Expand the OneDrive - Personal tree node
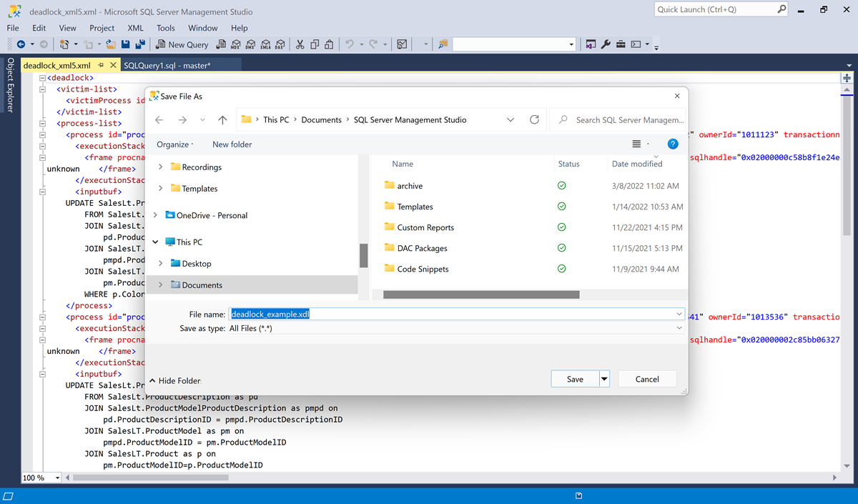This screenshot has width=858, height=504. (156, 215)
